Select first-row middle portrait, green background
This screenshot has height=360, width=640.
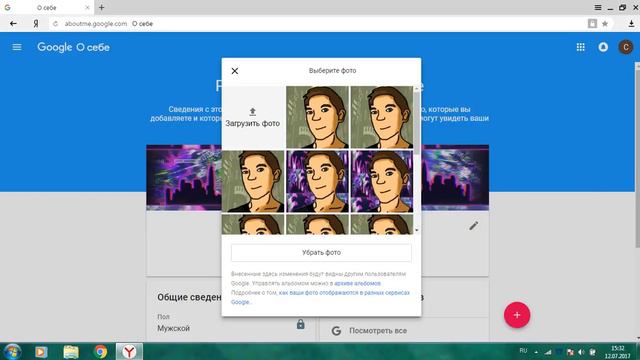pyautogui.click(x=317, y=117)
